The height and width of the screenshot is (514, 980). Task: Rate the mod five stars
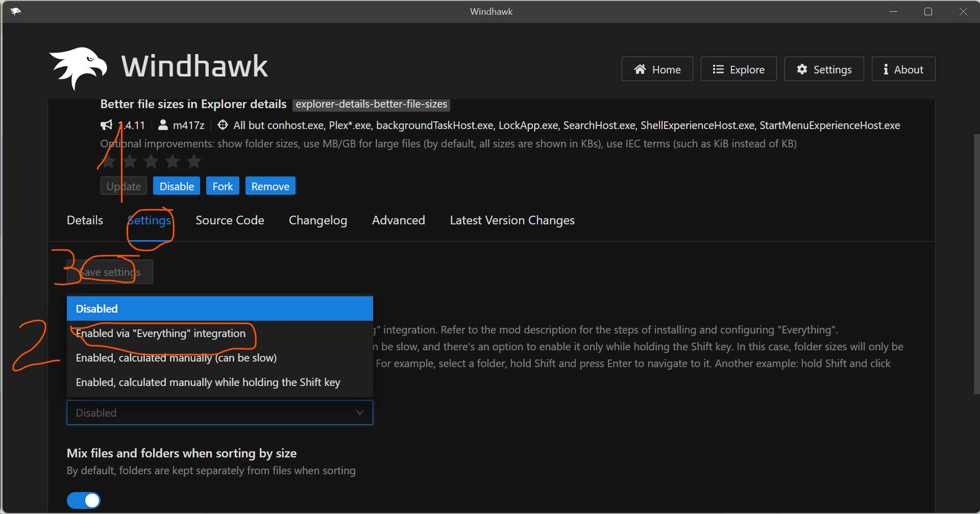pos(194,162)
